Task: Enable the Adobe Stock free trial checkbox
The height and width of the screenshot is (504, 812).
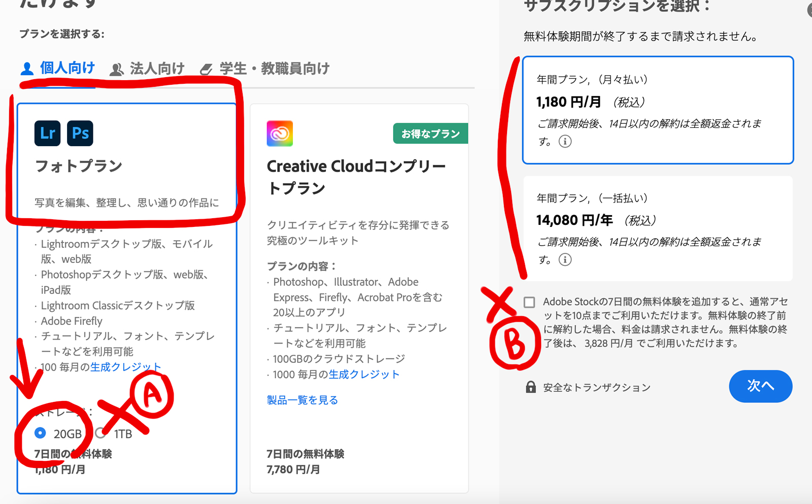Action: [x=529, y=303]
